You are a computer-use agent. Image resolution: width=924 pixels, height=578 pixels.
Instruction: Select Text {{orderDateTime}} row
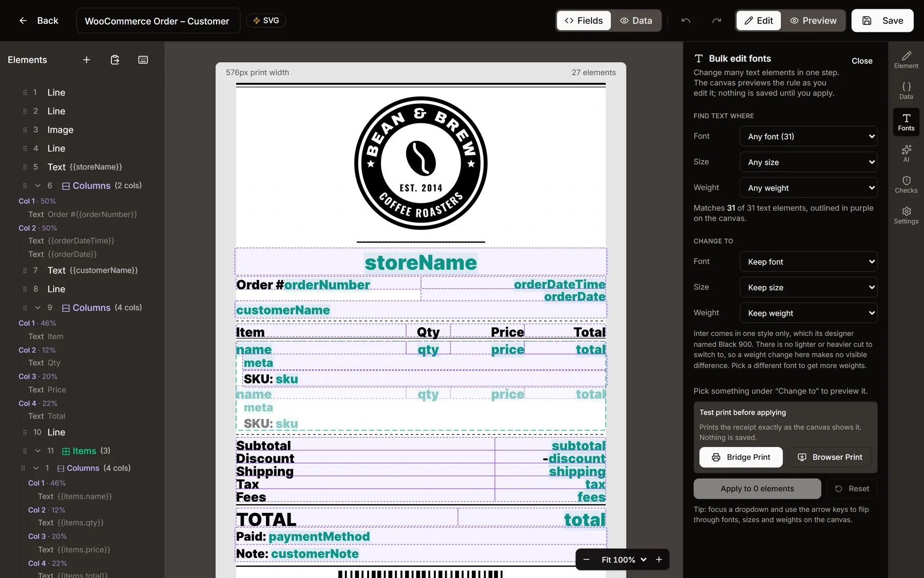pos(71,241)
